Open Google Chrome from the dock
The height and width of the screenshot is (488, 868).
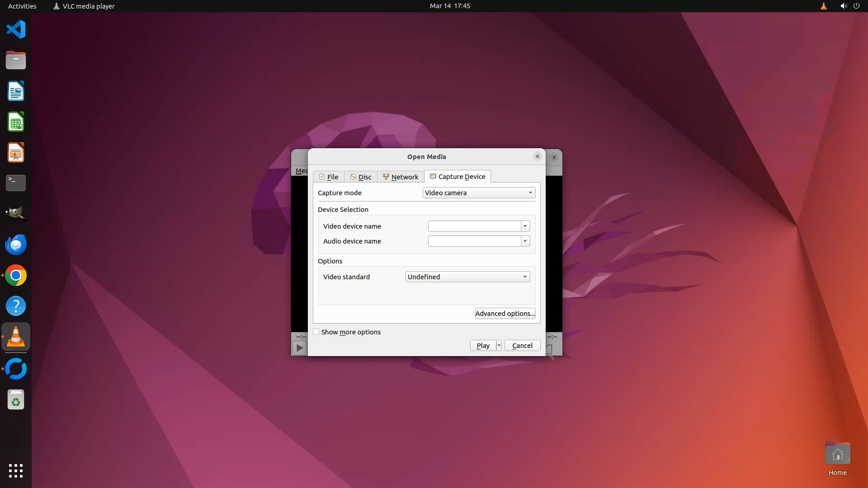coord(16,276)
